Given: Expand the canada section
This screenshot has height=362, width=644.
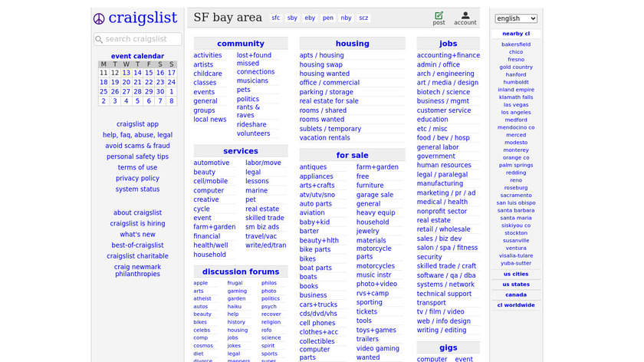Looking at the screenshot, I should [516, 295].
